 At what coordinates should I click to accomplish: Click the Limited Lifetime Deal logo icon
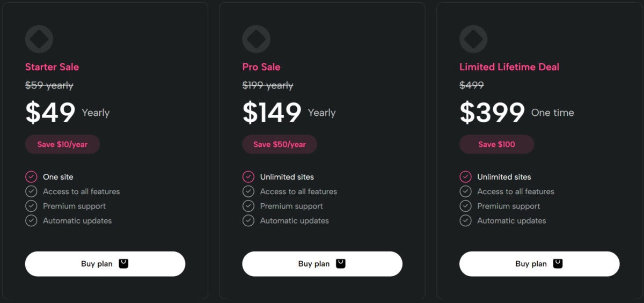(473, 39)
